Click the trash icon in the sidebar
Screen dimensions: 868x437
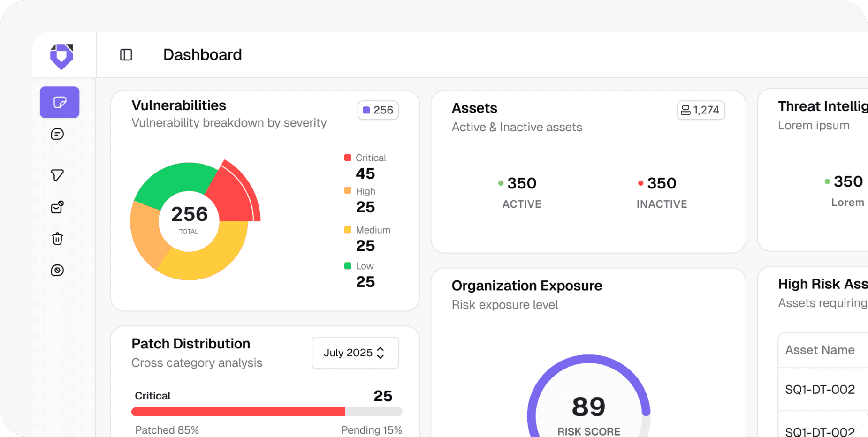57,239
